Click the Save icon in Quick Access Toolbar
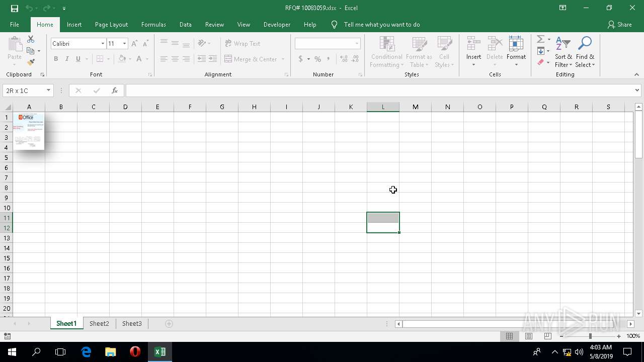The image size is (644, 362). tap(14, 8)
